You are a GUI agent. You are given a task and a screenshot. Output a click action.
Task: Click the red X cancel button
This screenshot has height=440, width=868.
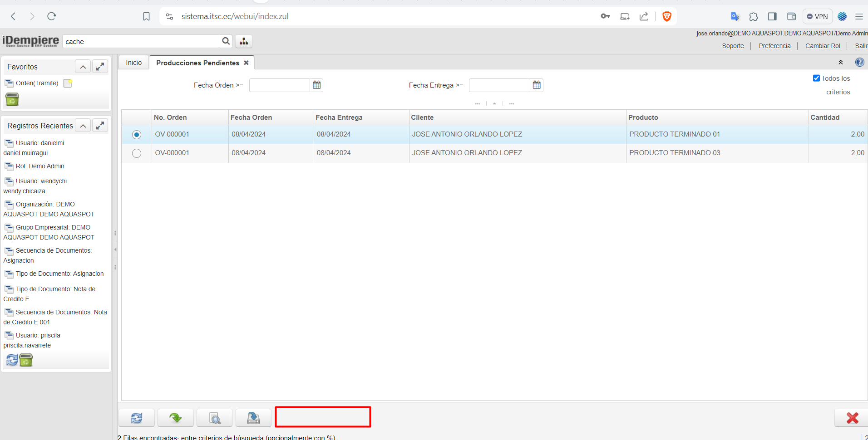point(852,418)
